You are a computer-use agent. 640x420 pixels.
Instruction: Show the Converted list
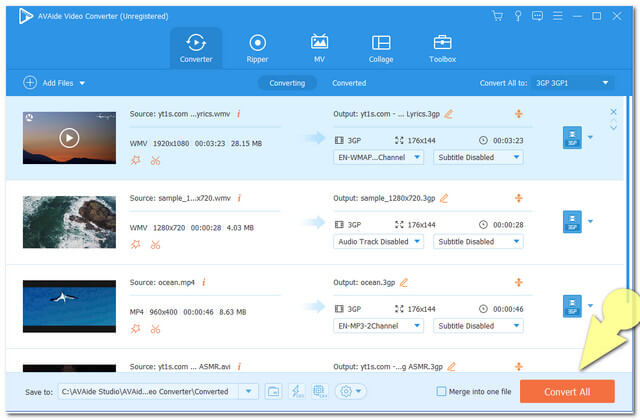point(349,83)
